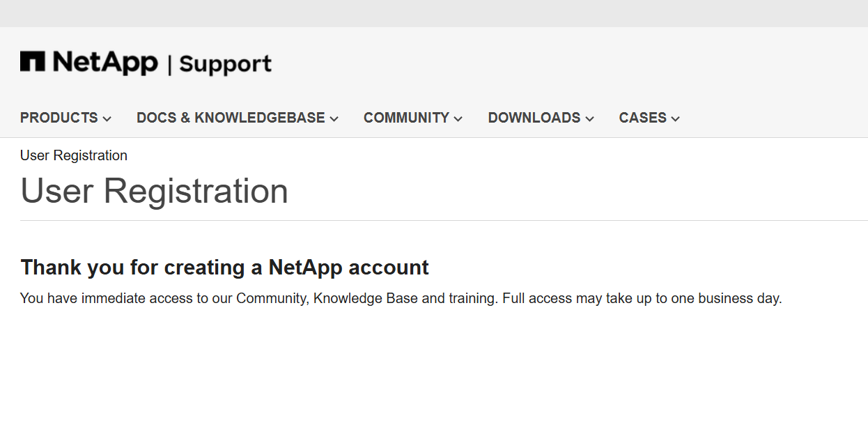The height and width of the screenshot is (441, 868).
Task: Click the "Thank you for creating" heading
Action: click(224, 268)
